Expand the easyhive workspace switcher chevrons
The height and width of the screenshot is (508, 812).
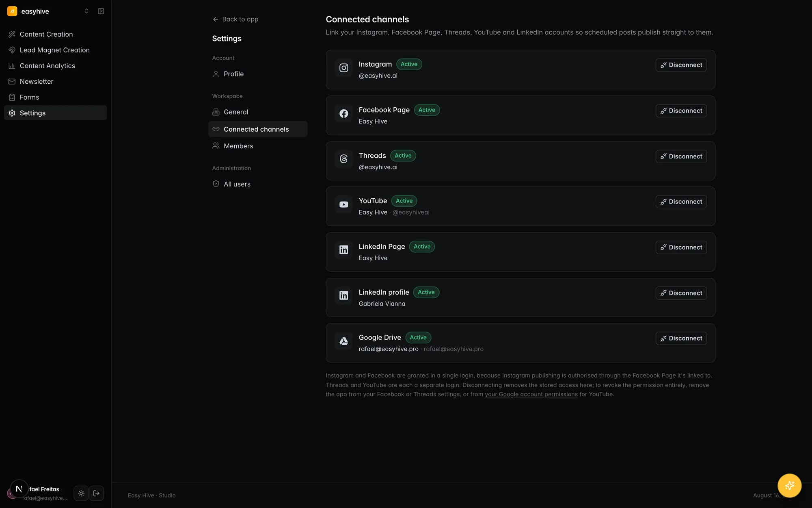86,11
